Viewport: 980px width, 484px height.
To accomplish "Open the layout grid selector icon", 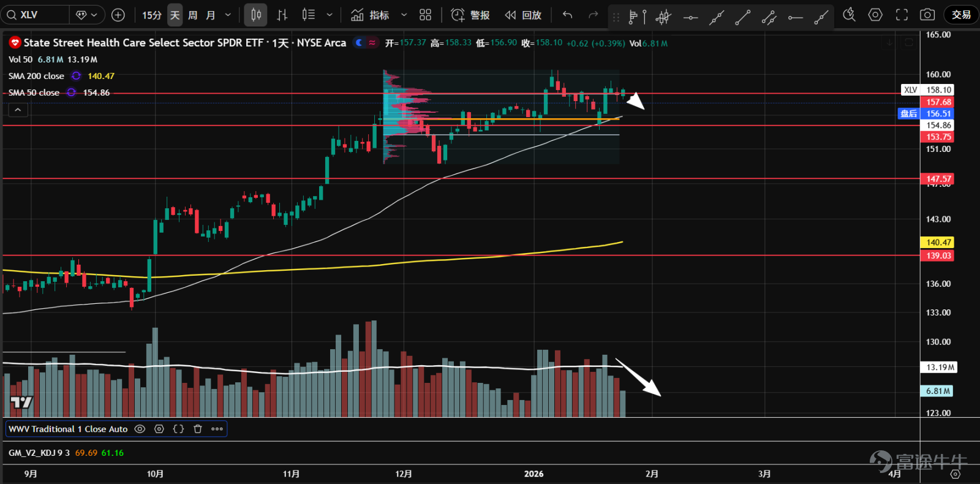I will pos(425,15).
